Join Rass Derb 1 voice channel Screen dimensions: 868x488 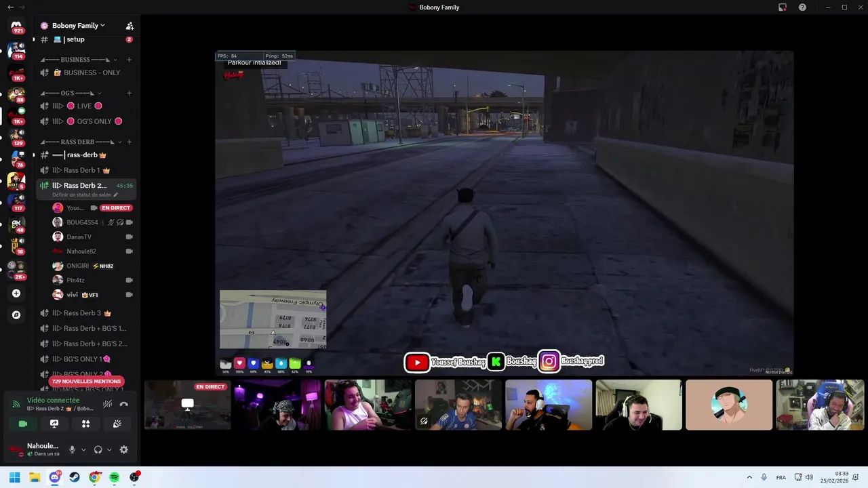point(85,170)
